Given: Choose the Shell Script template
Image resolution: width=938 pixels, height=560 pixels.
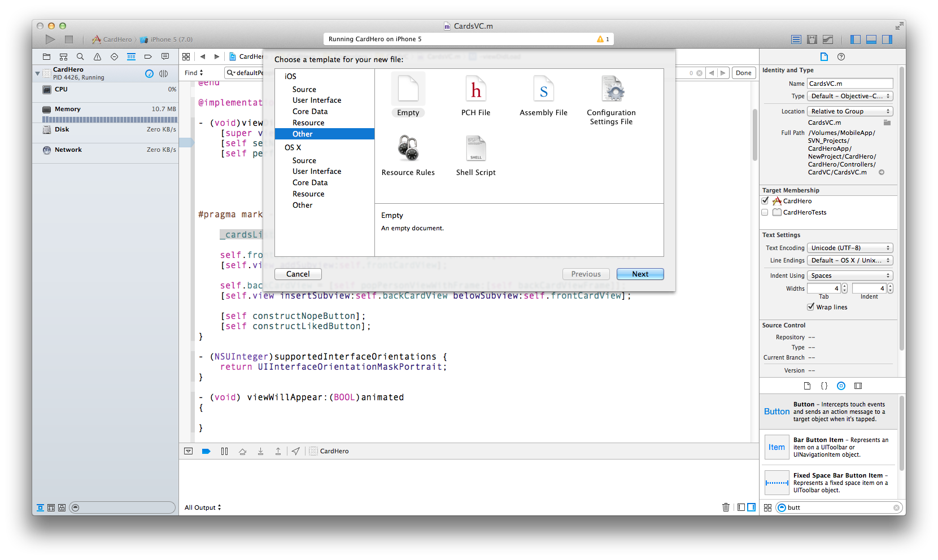Looking at the screenshot, I should pos(476,156).
